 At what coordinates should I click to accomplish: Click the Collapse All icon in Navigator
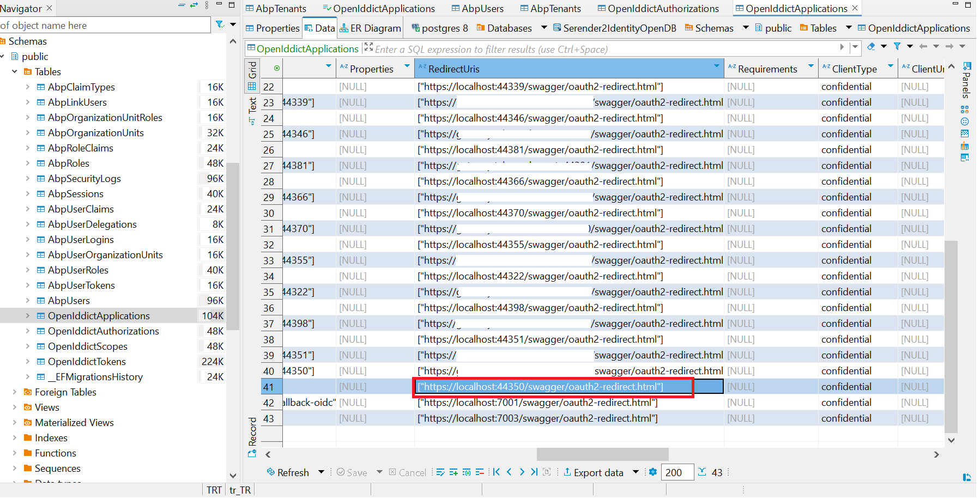182,5
